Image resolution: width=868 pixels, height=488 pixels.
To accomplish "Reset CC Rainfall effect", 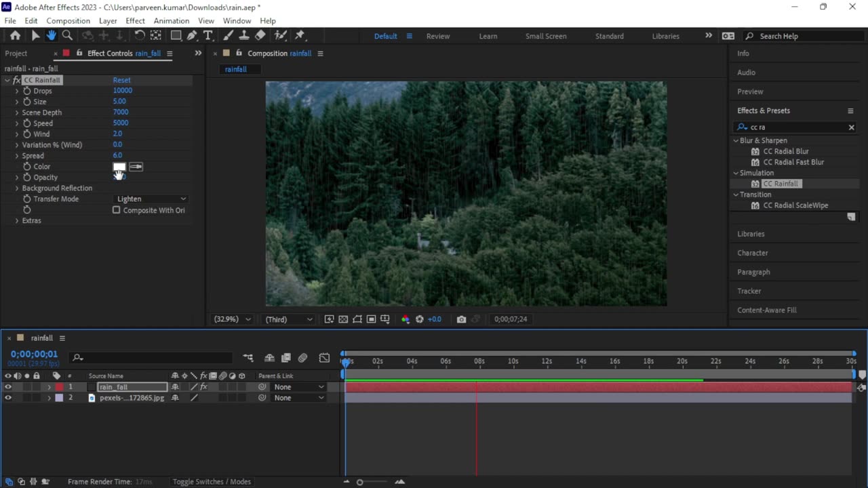I will [x=122, y=80].
